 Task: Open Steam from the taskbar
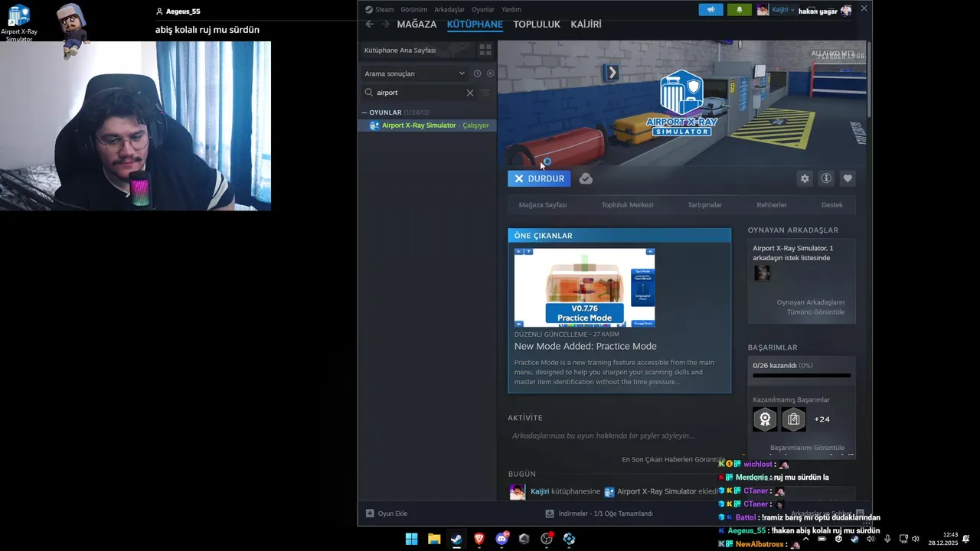pos(456,539)
